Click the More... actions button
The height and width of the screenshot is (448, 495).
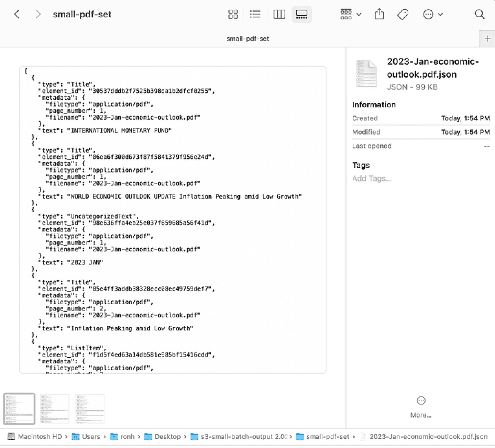pyautogui.click(x=421, y=407)
